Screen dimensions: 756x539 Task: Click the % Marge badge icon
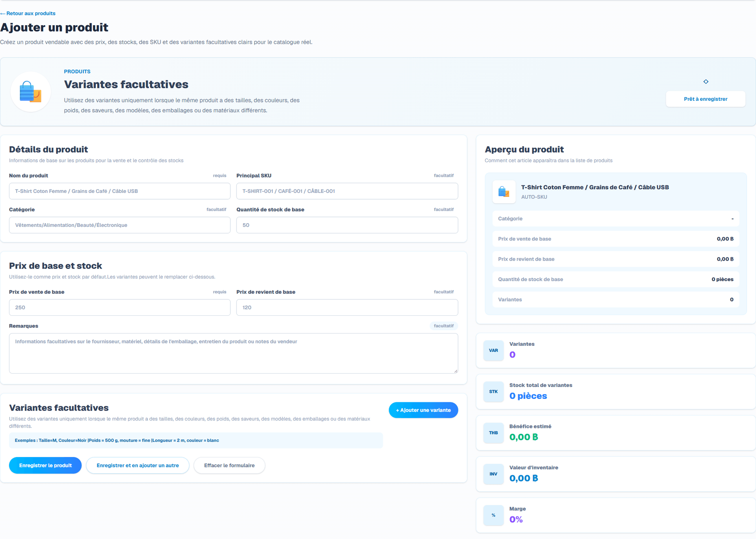click(493, 515)
